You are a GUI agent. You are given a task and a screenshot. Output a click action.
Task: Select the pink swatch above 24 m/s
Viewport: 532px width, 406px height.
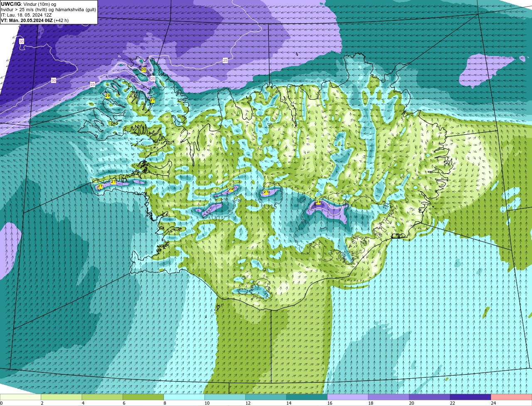(x=512, y=397)
